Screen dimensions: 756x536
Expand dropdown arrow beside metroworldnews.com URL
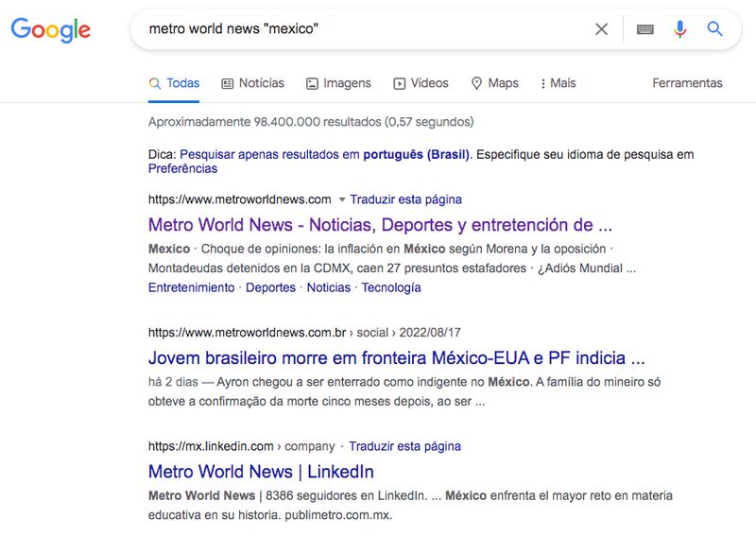click(342, 199)
